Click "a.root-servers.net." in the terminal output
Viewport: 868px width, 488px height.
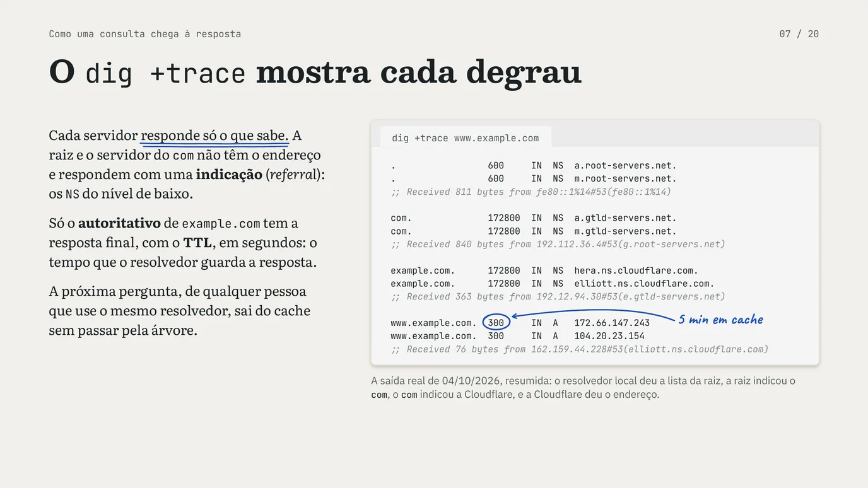click(625, 166)
